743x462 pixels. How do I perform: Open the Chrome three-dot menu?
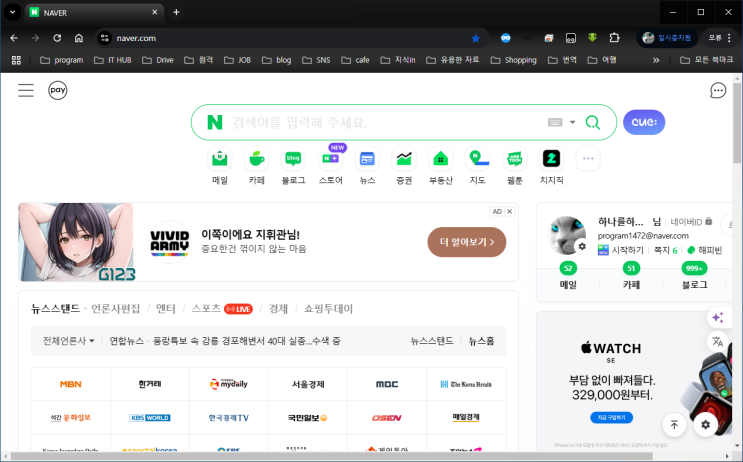[x=729, y=38]
